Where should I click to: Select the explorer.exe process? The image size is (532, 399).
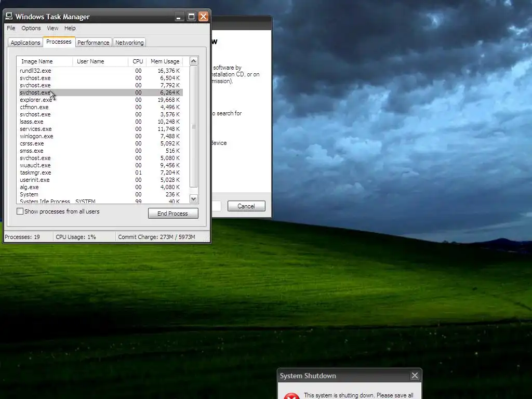(x=101, y=100)
